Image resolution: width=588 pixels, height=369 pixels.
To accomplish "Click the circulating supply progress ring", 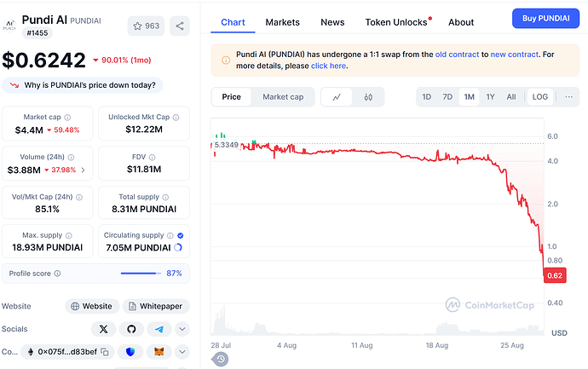I will [178, 247].
